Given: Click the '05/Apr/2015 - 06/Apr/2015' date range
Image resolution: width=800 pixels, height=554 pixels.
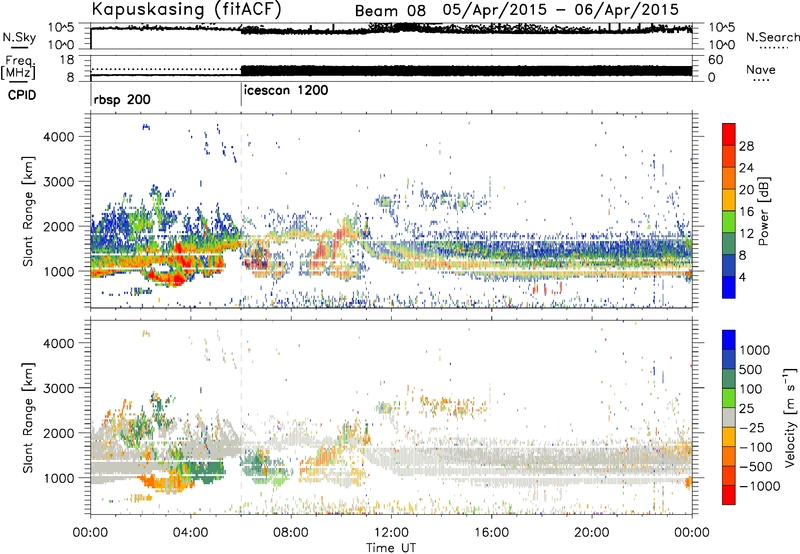Looking at the screenshot, I should (561, 10).
